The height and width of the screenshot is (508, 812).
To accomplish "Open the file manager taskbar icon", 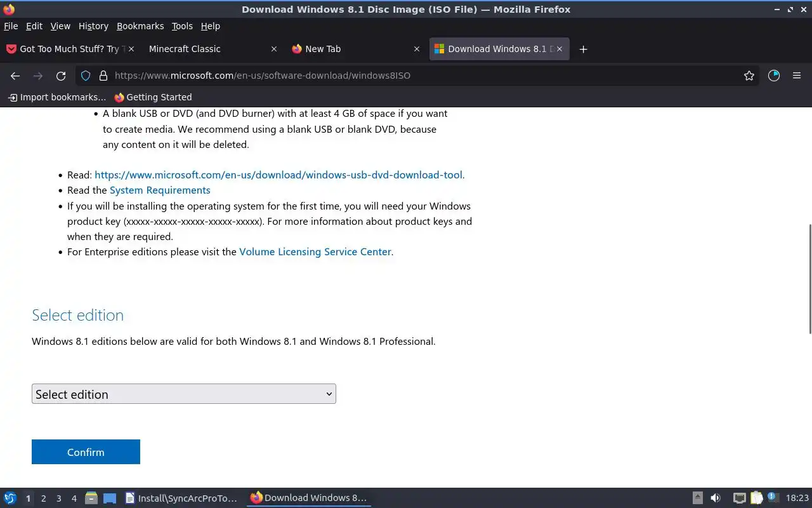I will click(91, 498).
